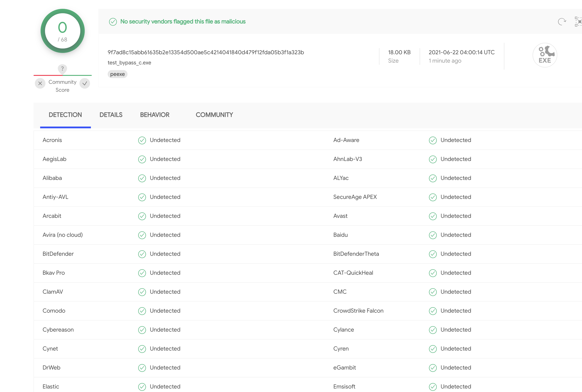Click the Comodo Undetected result text
Screen dimensions: 582x392
coord(165,311)
